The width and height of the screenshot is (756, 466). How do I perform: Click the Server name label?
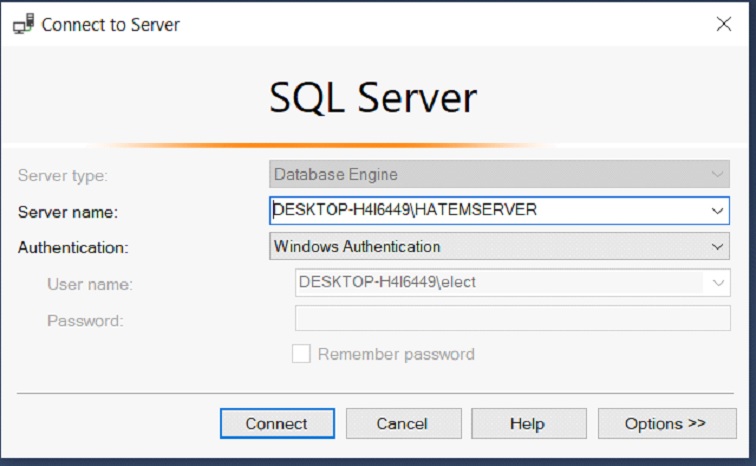(68, 212)
